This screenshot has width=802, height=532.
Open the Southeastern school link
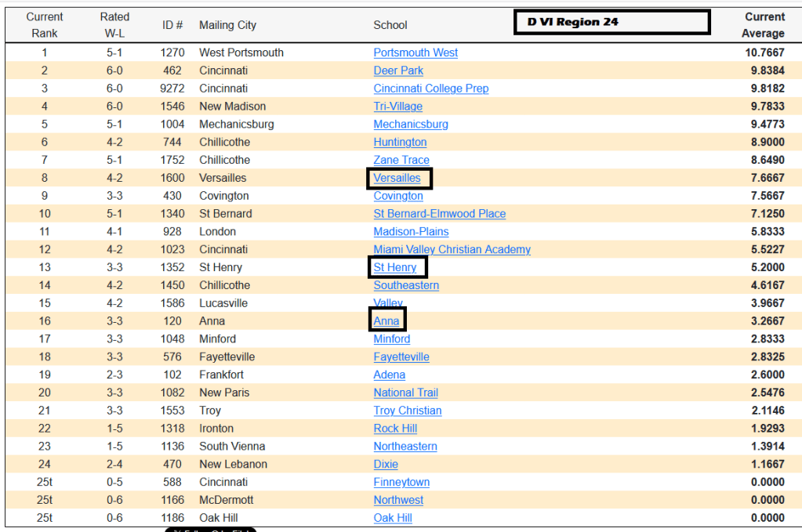pyautogui.click(x=406, y=285)
